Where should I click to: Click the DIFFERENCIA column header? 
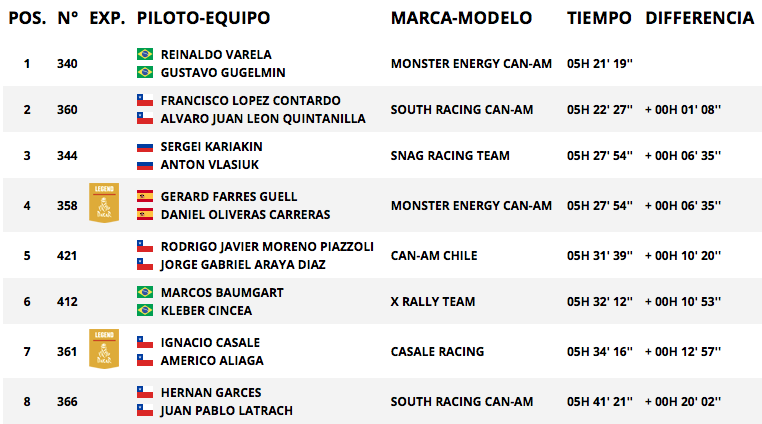(x=699, y=18)
